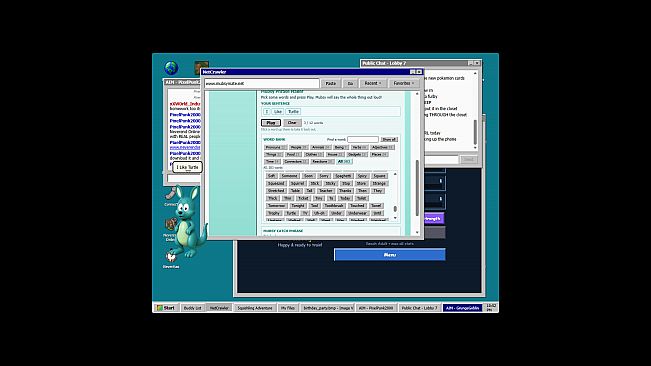Add the word 'Trophy' from word bank

tap(274, 213)
